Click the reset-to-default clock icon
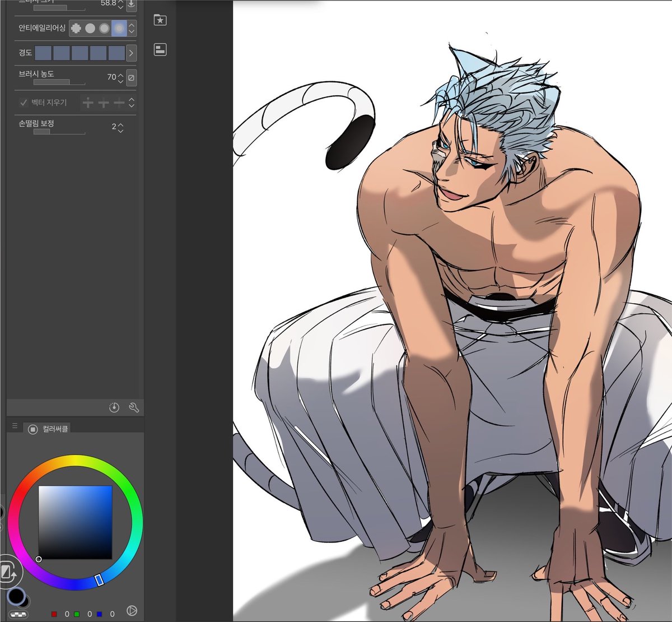 tap(114, 407)
